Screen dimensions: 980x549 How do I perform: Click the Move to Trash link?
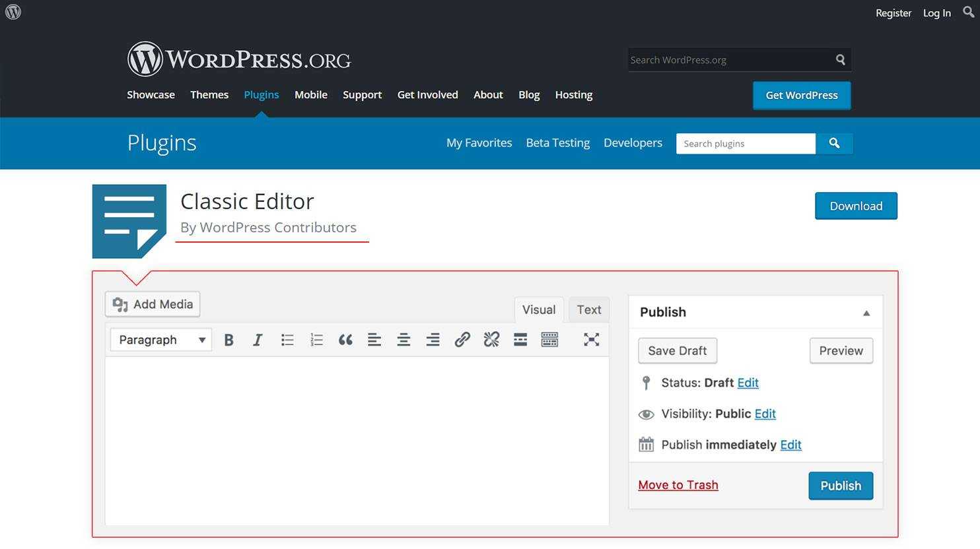[678, 485]
